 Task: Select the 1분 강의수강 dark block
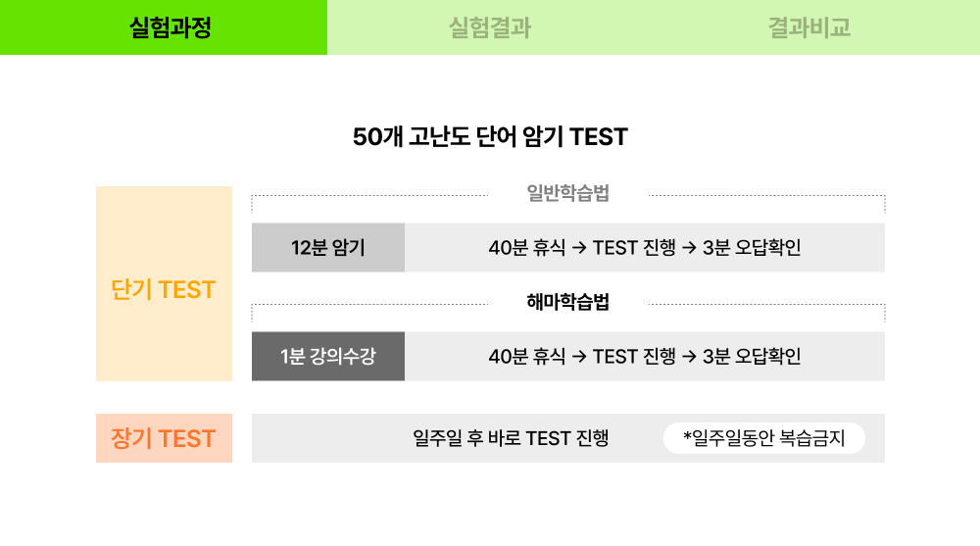click(x=328, y=357)
